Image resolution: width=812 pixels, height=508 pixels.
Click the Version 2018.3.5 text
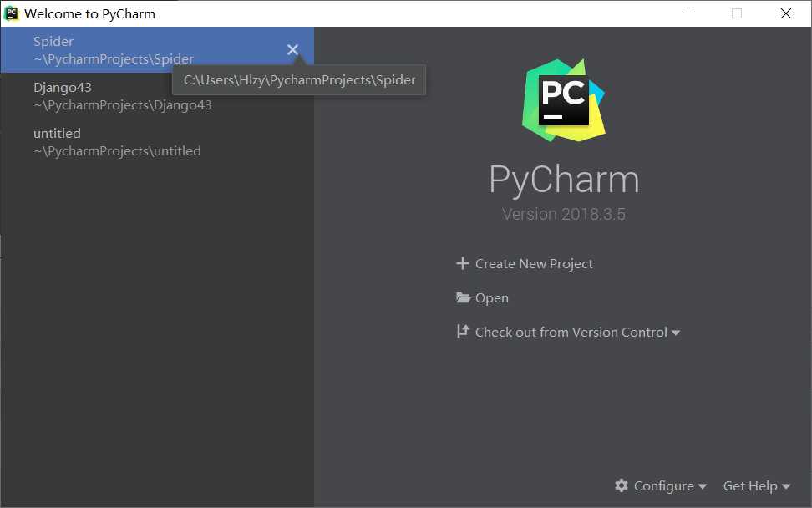pos(564,214)
